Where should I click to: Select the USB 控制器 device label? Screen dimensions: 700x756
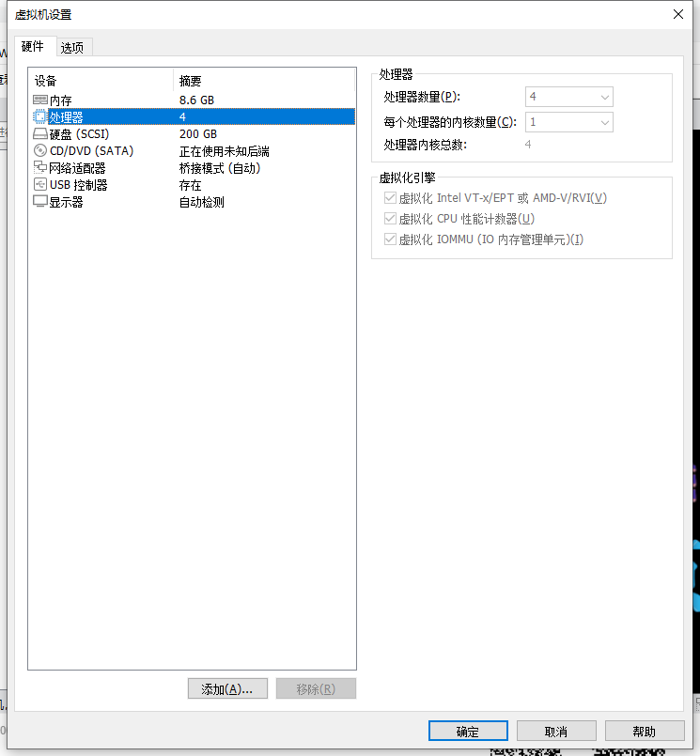(79, 185)
